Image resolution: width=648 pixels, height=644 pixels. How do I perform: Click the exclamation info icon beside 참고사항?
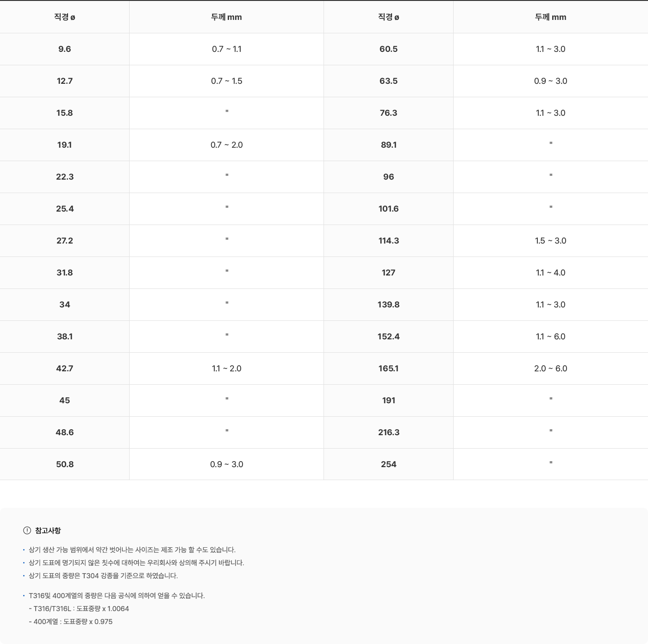coord(27,531)
